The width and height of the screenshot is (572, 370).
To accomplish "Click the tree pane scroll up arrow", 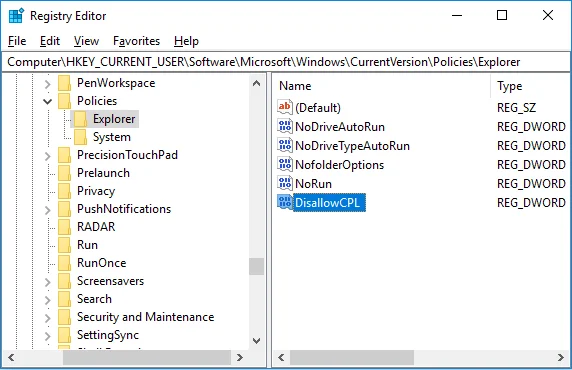I will click(x=256, y=84).
